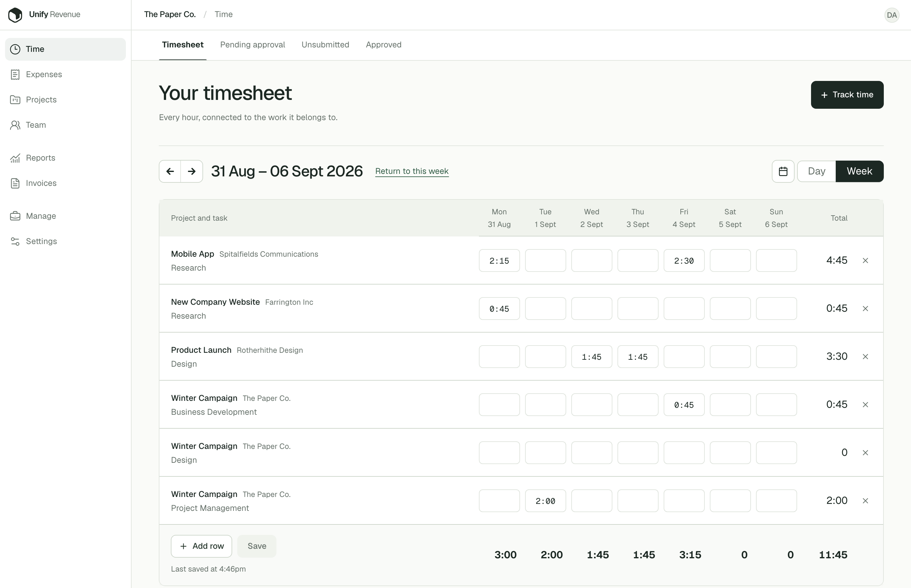Viewport: 911px width, 588px height.
Task: Edit Mobile App Friday 2:30 entry
Action: pyautogui.click(x=684, y=261)
